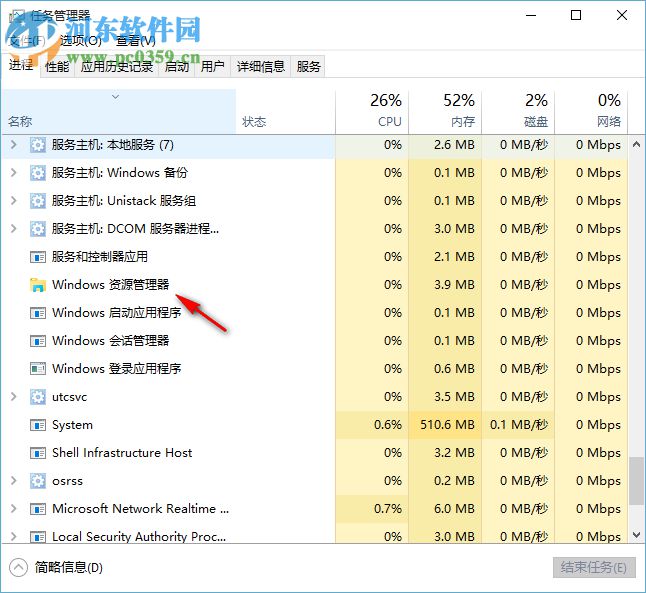Click the Local Security Authority Process icon
This screenshot has width=646, height=593.
pos(38,537)
